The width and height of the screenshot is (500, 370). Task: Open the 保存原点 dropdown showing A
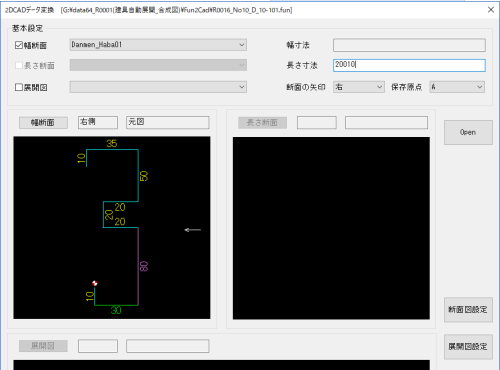click(457, 87)
